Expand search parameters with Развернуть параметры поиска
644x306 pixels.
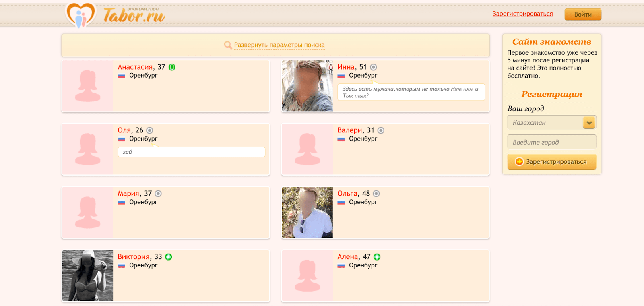coord(279,45)
